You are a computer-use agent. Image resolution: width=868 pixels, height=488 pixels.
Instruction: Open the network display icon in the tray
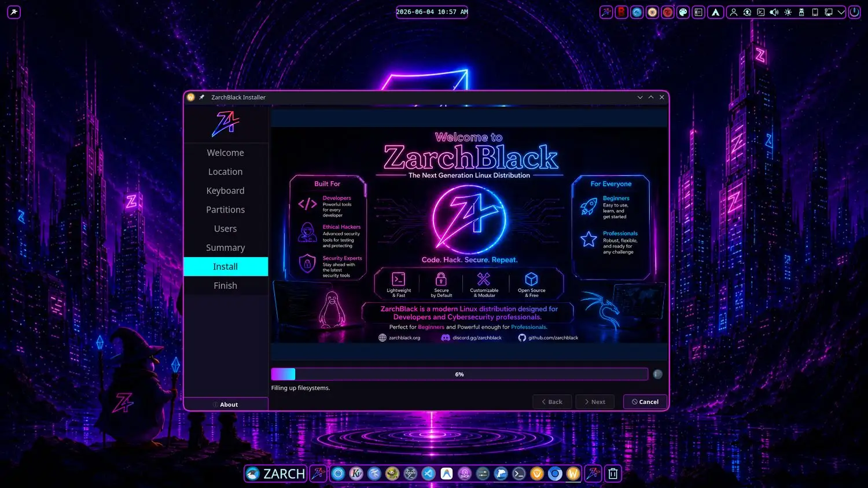(x=828, y=12)
